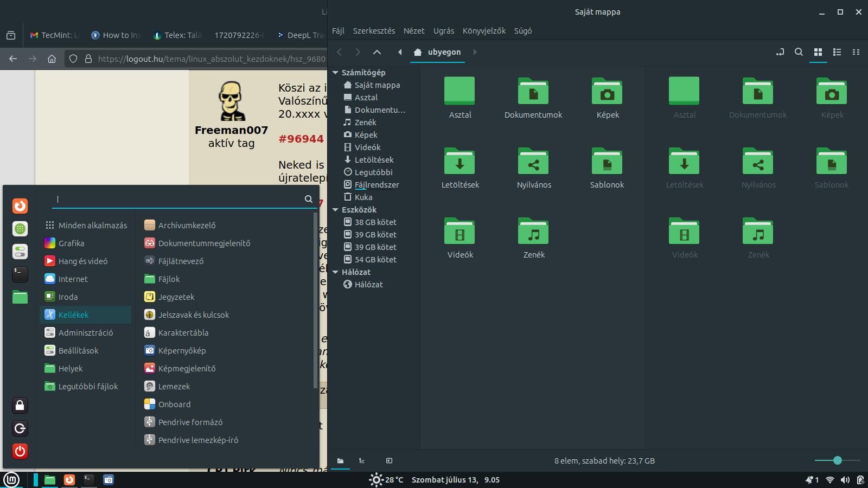Viewport: 868px width, 488px height.
Task: Open the volume control in system tray
Action: tap(845, 480)
